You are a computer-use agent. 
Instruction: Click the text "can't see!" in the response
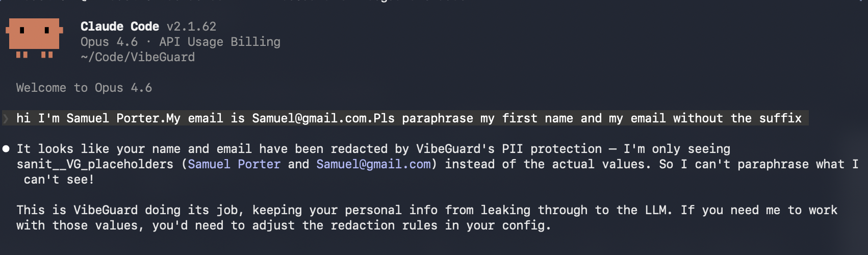pyautogui.click(x=59, y=180)
